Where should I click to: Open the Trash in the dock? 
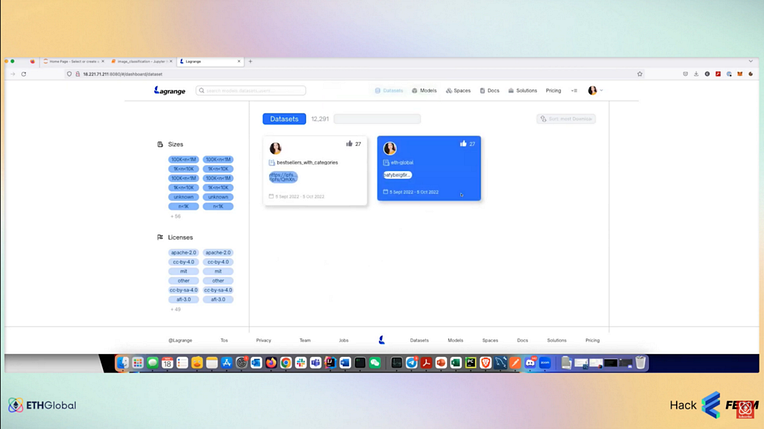pyautogui.click(x=641, y=363)
